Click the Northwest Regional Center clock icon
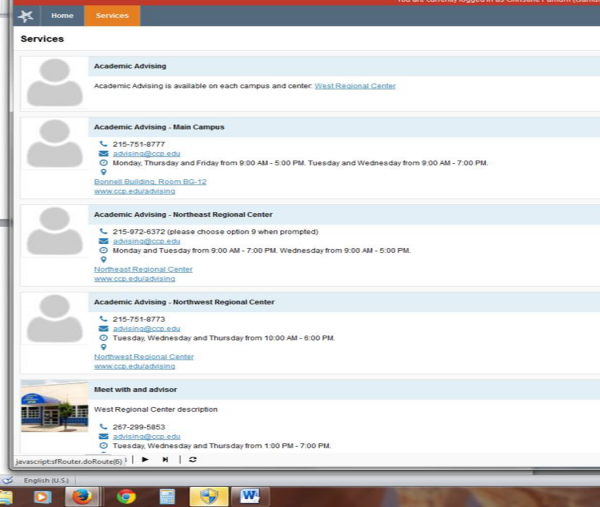 (x=103, y=338)
